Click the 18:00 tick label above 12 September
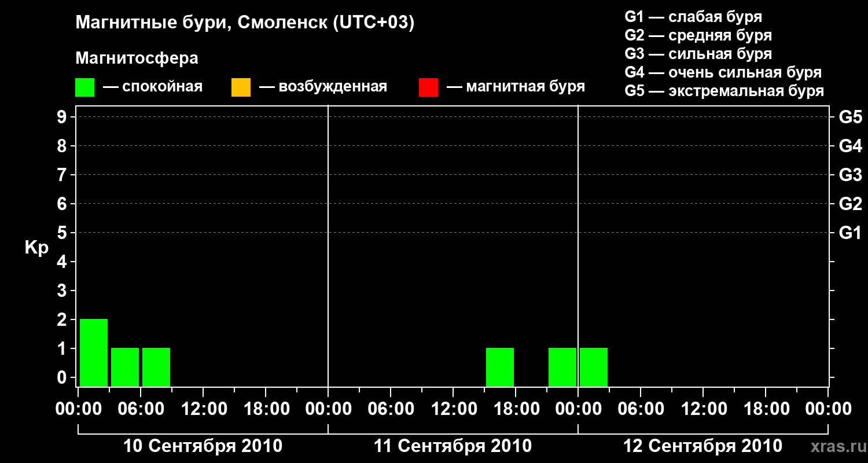 click(x=766, y=409)
